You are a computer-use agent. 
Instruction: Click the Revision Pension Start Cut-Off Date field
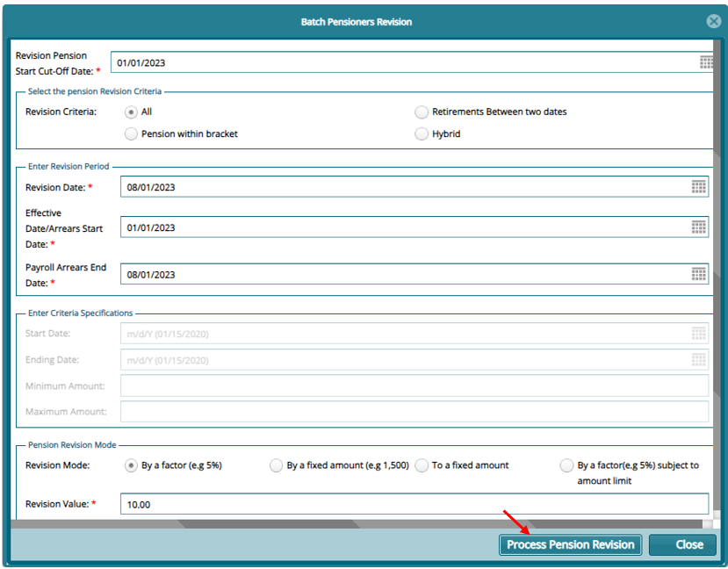tap(404, 62)
